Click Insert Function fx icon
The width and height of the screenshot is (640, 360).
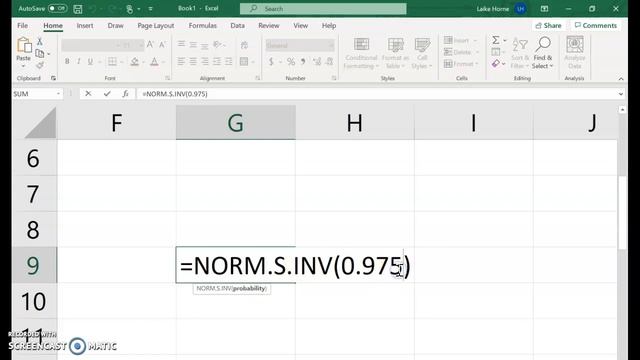tap(125, 94)
